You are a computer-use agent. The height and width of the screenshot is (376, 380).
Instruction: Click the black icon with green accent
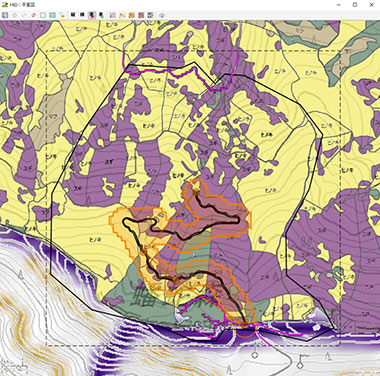tap(101, 15)
